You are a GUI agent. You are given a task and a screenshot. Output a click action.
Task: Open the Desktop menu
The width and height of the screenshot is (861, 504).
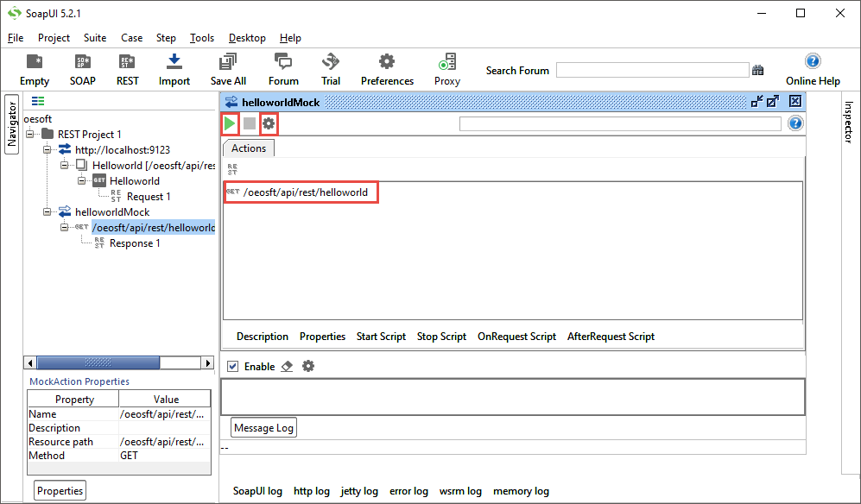(x=247, y=38)
